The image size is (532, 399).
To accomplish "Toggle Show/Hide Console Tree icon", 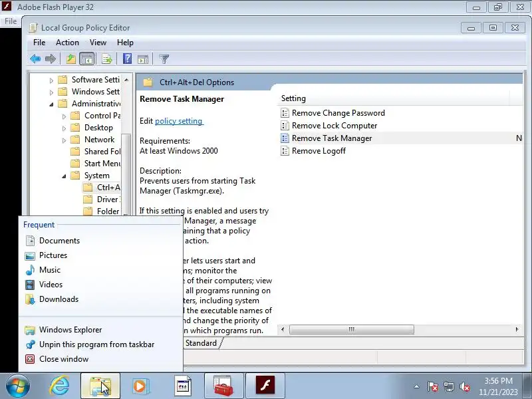I will point(87,59).
